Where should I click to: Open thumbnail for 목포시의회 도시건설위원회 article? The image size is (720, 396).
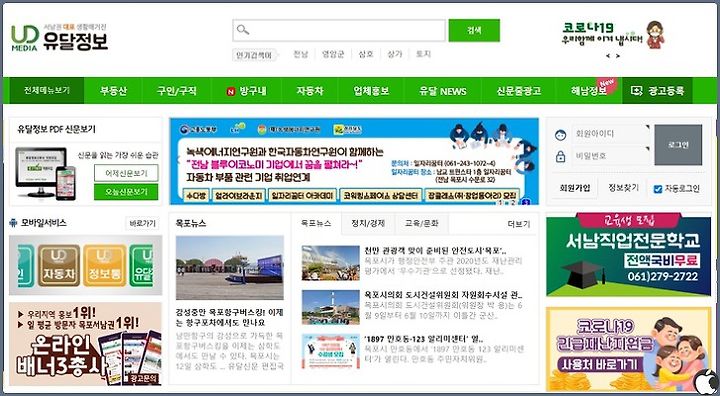click(x=331, y=307)
